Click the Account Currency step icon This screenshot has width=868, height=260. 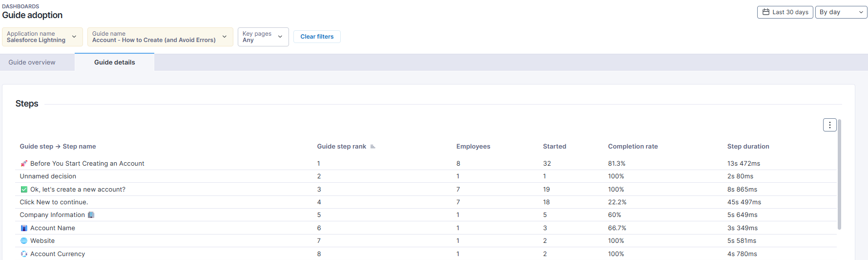[24, 254]
